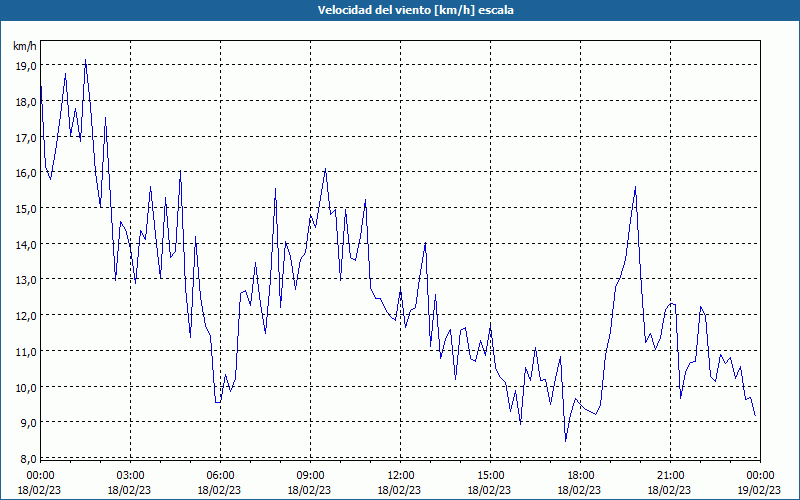Click the 16,0 y-axis value
Viewport: 800px width, 500px height.
pyautogui.click(x=26, y=173)
